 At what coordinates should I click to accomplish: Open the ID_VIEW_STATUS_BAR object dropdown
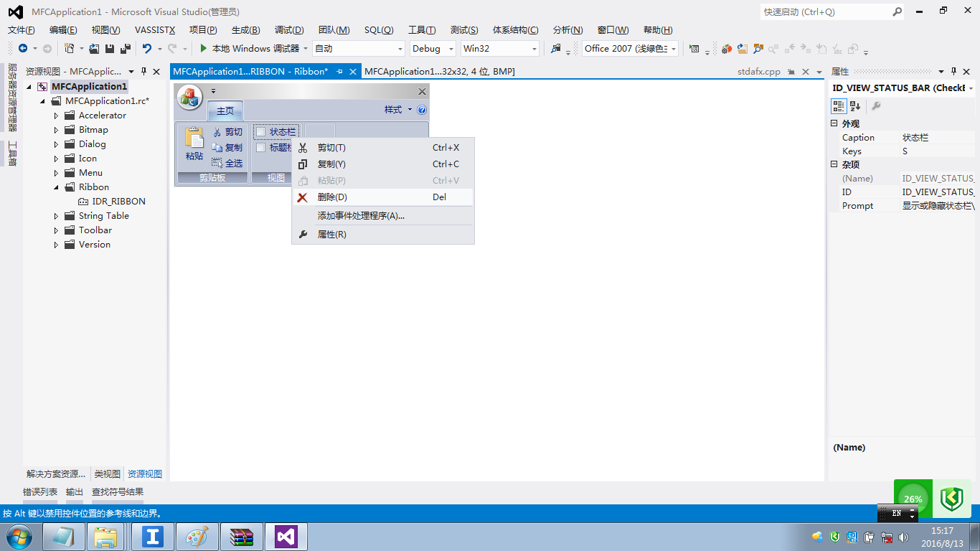point(971,88)
